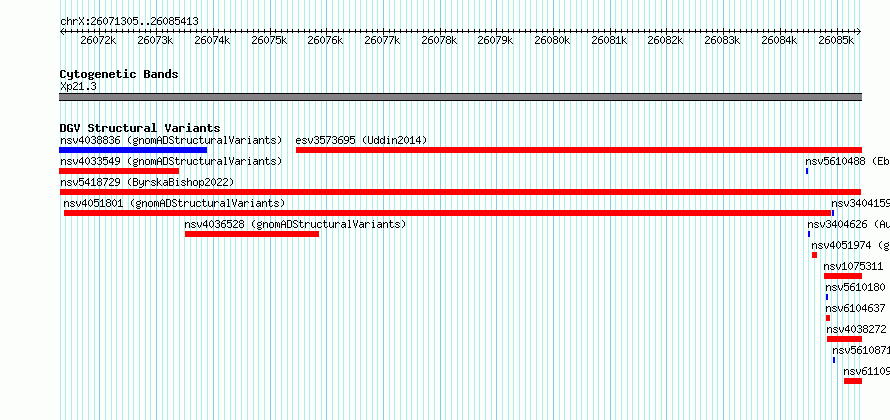890x420 pixels.
Task: Open nsv4033549 gnomAD variant label
Action: tap(171, 161)
